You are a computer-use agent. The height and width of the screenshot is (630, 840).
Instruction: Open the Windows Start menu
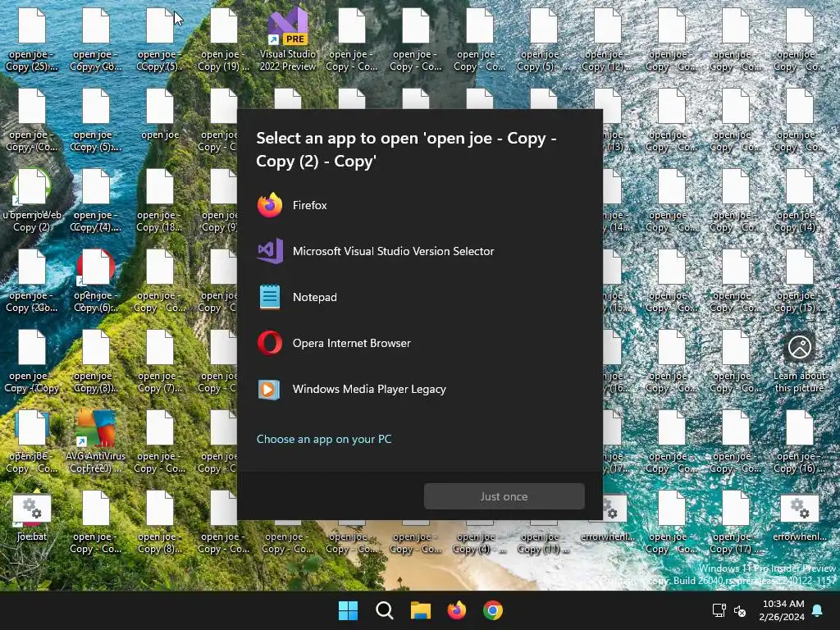pyautogui.click(x=348, y=610)
